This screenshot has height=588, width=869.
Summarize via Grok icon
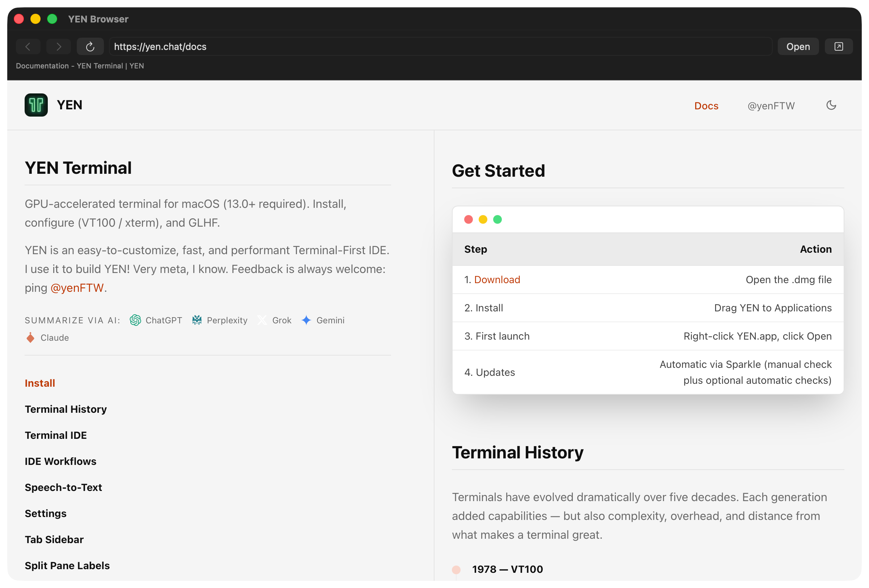(263, 320)
